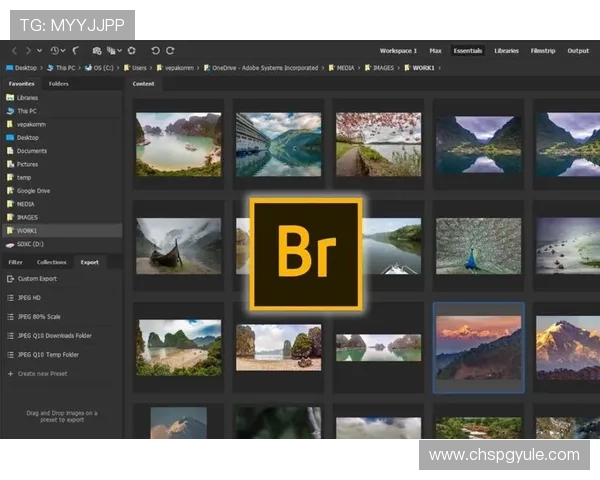Select the cruise ship fjord thumbnail

pos(279,144)
